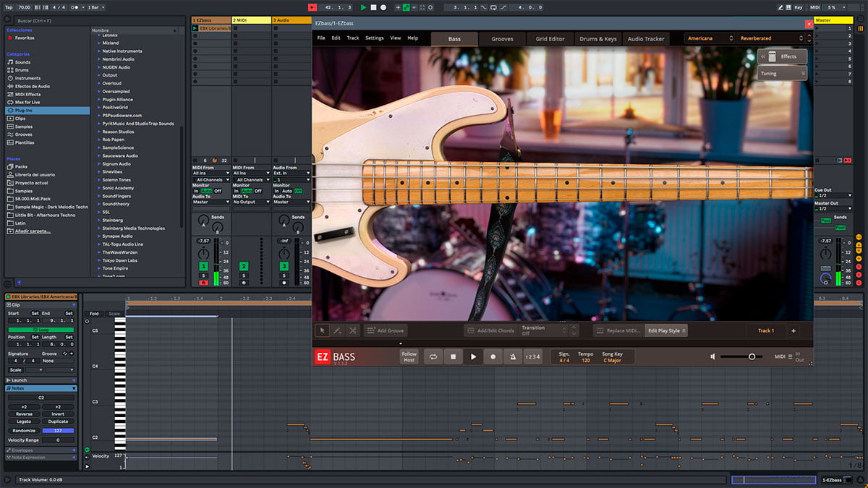Open the 1 Bar quantization dropdown
This screenshot has height=488, width=868.
tap(96, 7)
